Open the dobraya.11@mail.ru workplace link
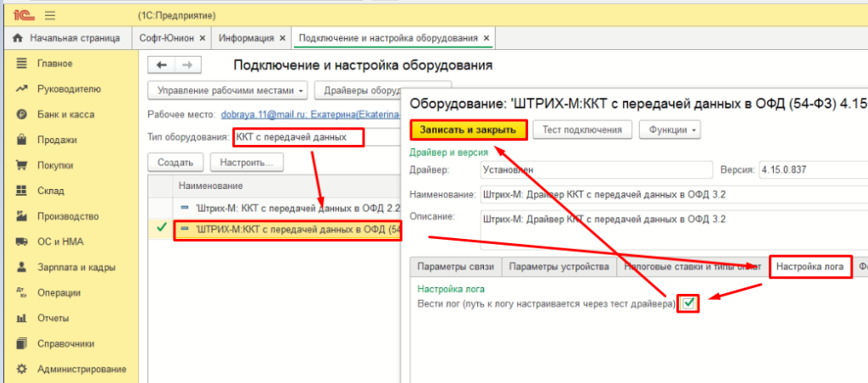 tap(311, 115)
